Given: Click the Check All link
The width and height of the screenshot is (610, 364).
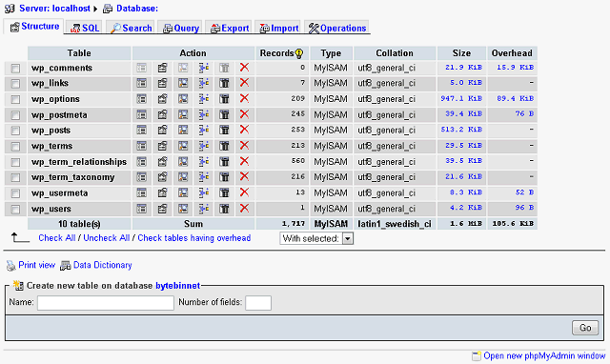Looking at the screenshot, I should (57, 238).
